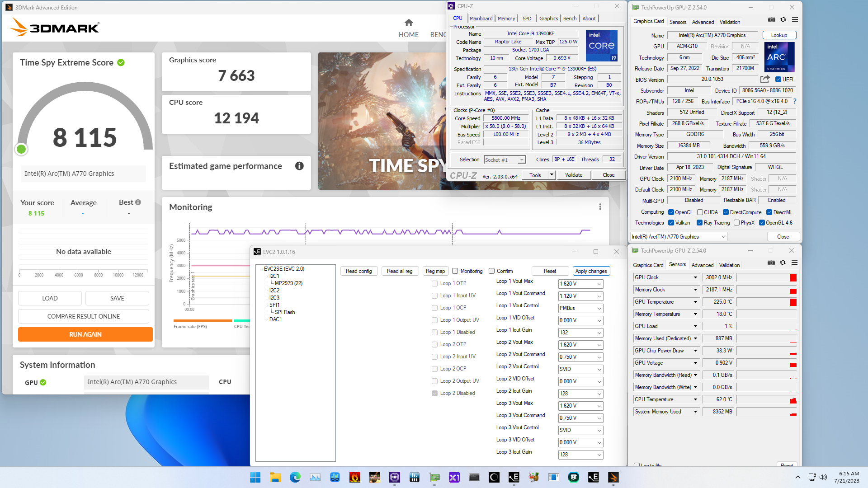Click Read config button in EVC2
Image resolution: width=868 pixels, height=488 pixels.
click(x=359, y=271)
